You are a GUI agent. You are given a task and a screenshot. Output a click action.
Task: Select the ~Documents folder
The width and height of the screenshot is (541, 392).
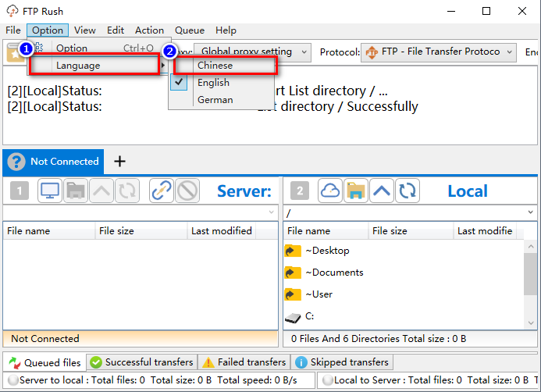334,273
